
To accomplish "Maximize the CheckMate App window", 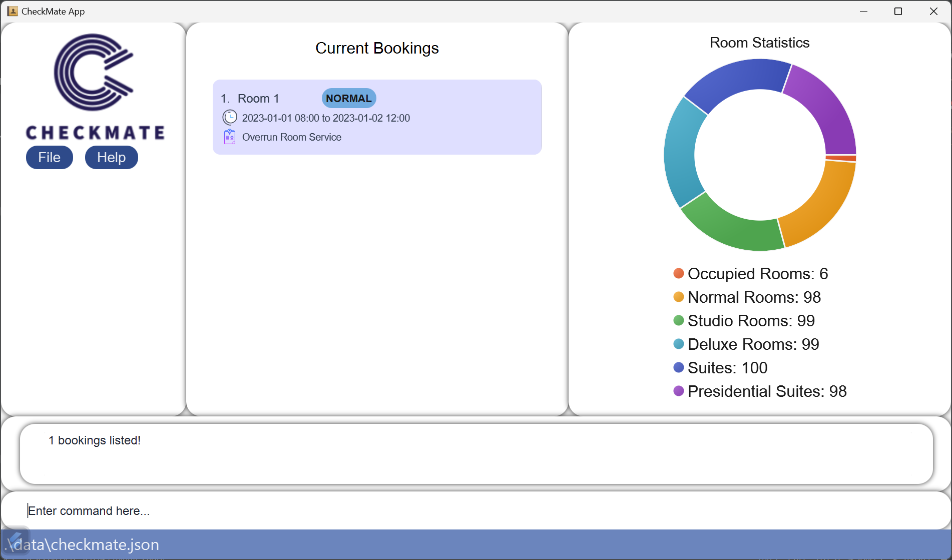I will click(898, 11).
